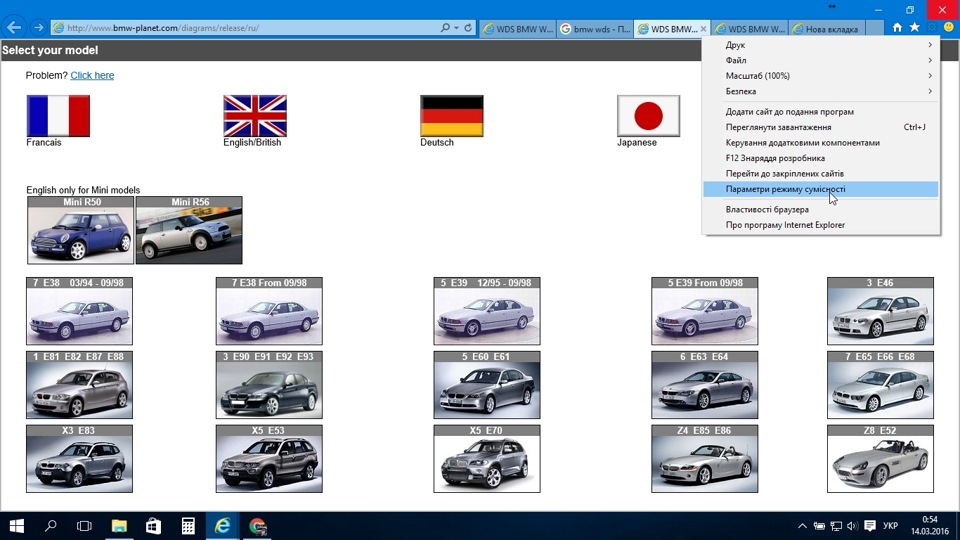Open the Calculator taskbar icon
This screenshot has height=540, width=960.
(x=188, y=526)
